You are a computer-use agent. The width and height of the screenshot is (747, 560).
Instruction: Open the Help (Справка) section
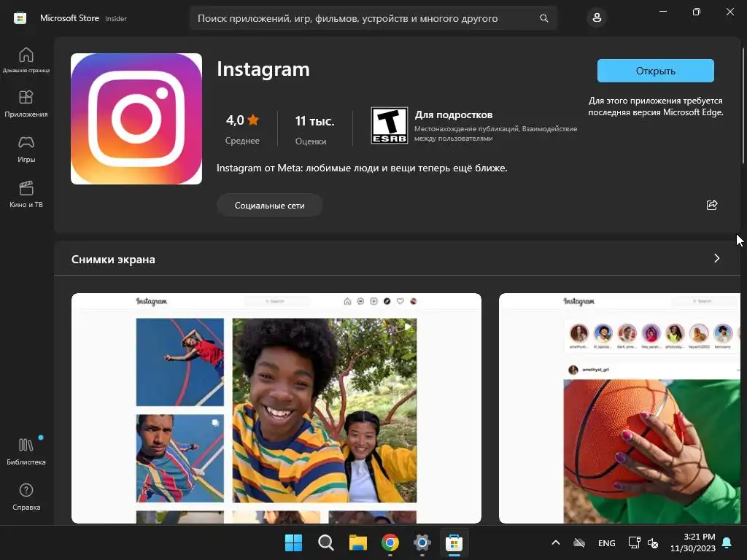pos(26,497)
